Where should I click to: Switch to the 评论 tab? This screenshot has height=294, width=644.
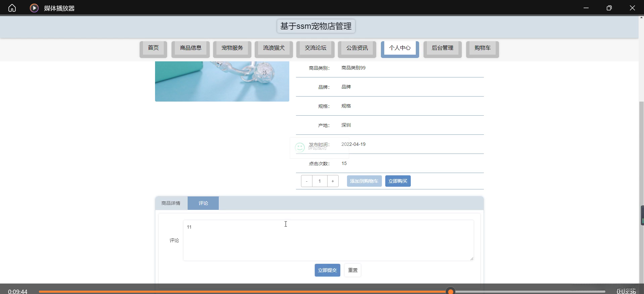click(203, 203)
